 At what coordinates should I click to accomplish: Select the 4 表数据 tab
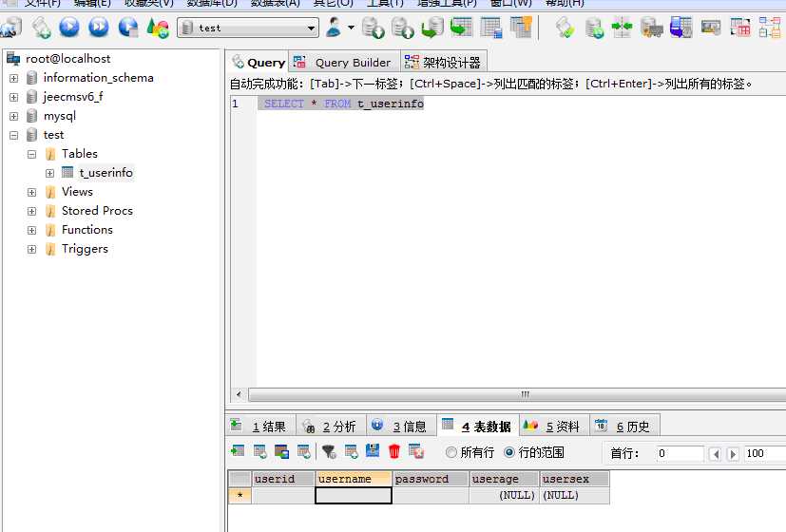[478, 426]
